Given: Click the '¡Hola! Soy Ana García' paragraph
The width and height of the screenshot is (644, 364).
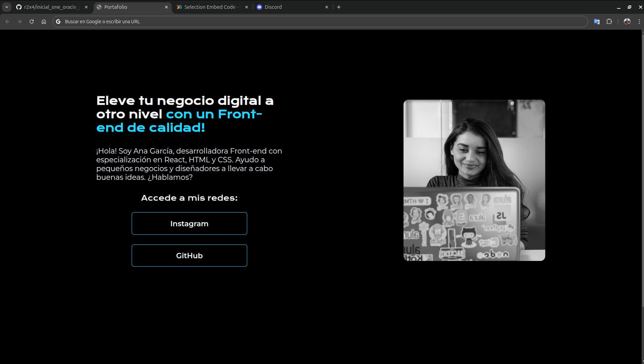Looking at the screenshot, I should click(189, 164).
